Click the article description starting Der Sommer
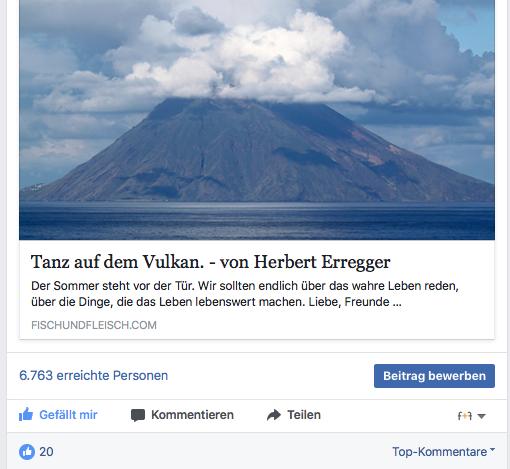Viewport: 510px width, 469px height. click(245, 294)
